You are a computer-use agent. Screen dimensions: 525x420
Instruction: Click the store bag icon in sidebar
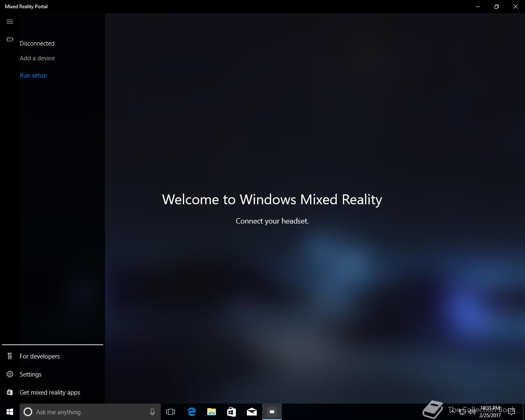point(10,392)
